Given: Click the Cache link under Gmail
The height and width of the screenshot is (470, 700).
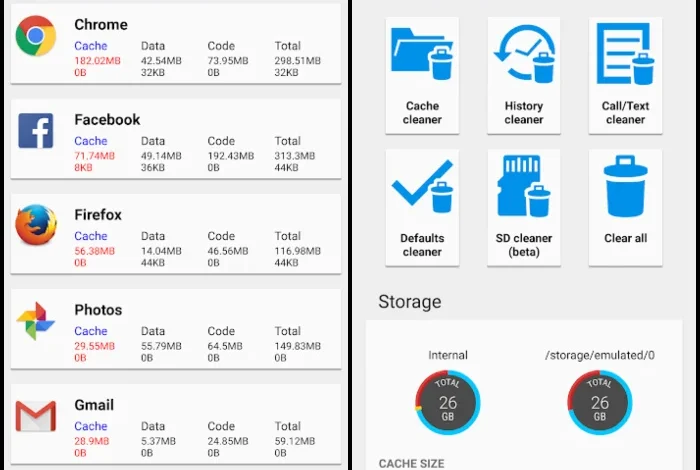Looking at the screenshot, I should pos(91,426).
